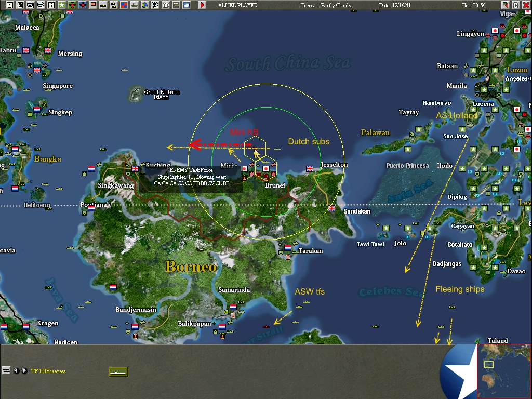Click the 'Date: 12/16/41' header text

[x=395, y=5]
